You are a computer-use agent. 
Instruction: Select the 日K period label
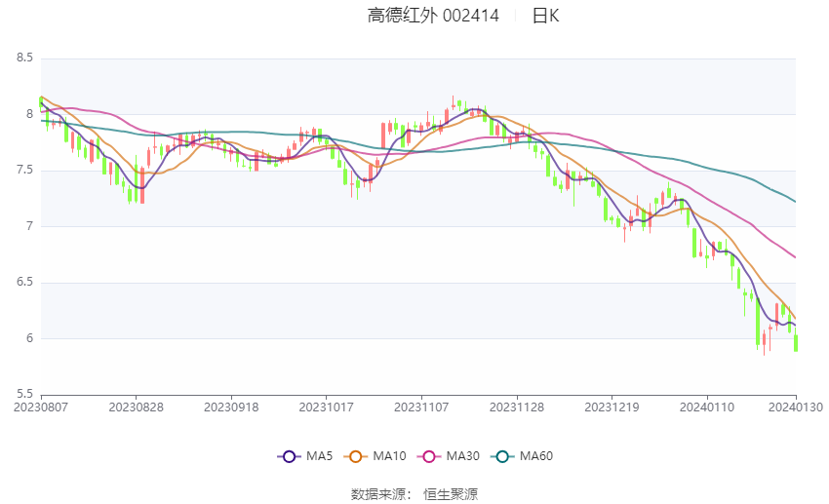click(545, 16)
